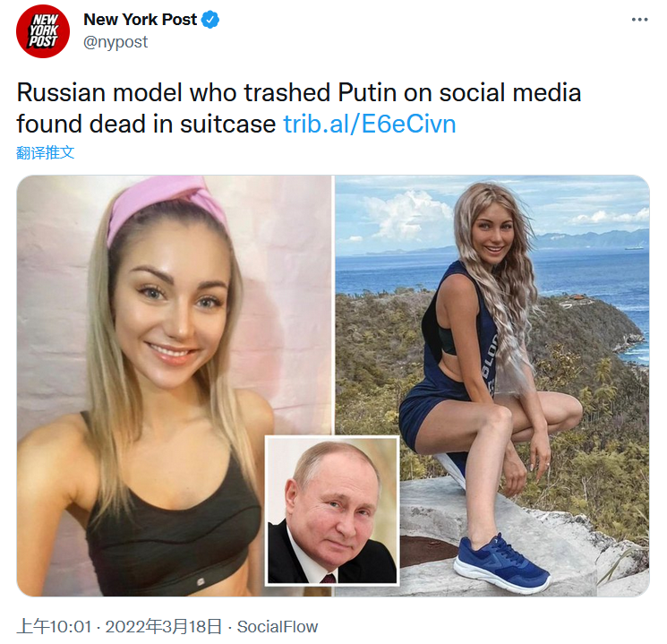Open the trib.al/E6eCivn article link

pyautogui.click(x=370, y=124)
